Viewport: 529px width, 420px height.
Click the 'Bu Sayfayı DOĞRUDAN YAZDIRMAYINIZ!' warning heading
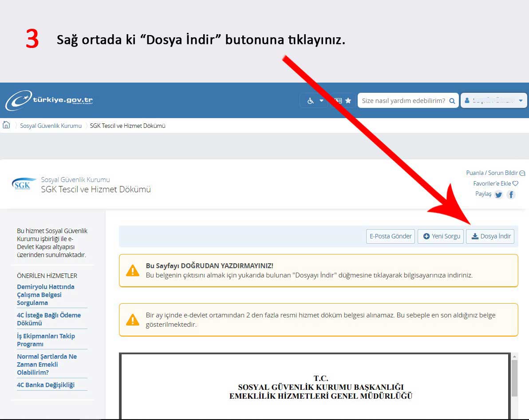coord(209,265)
